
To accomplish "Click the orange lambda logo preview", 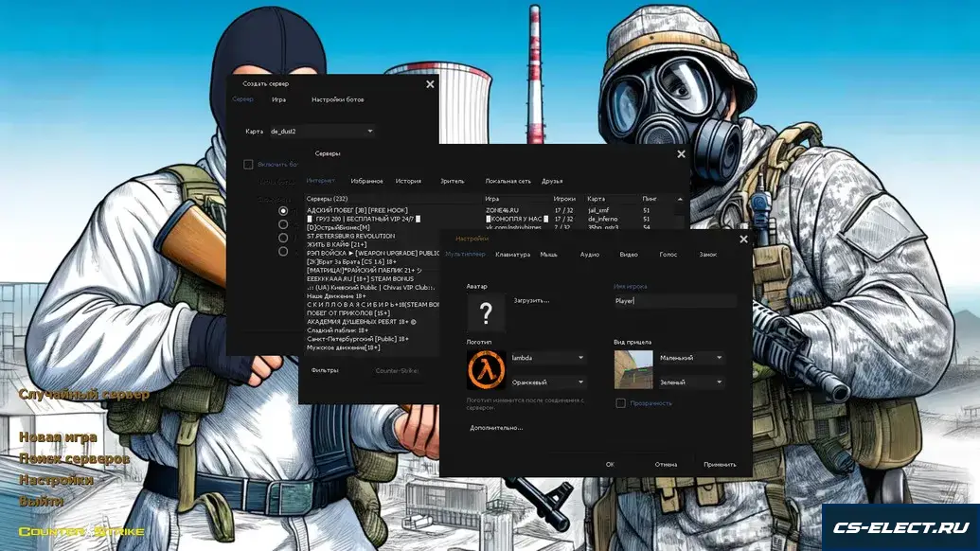I will (486, 369).
